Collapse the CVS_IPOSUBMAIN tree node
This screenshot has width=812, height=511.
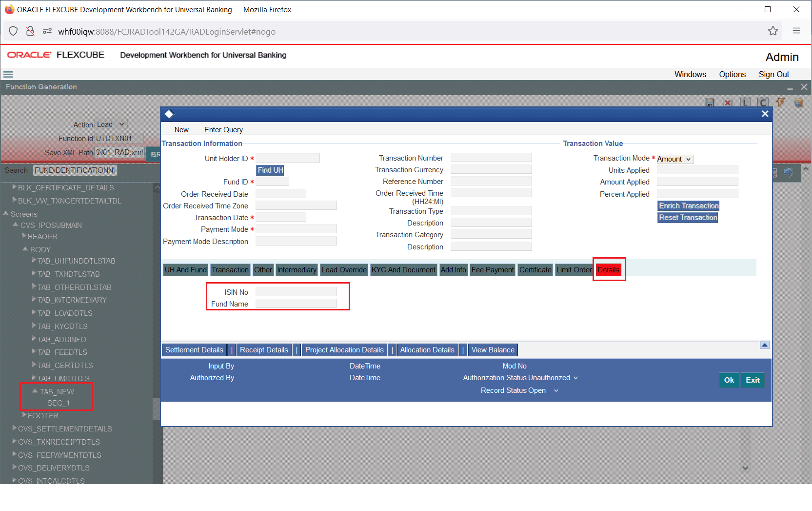(x=16, y=225)
